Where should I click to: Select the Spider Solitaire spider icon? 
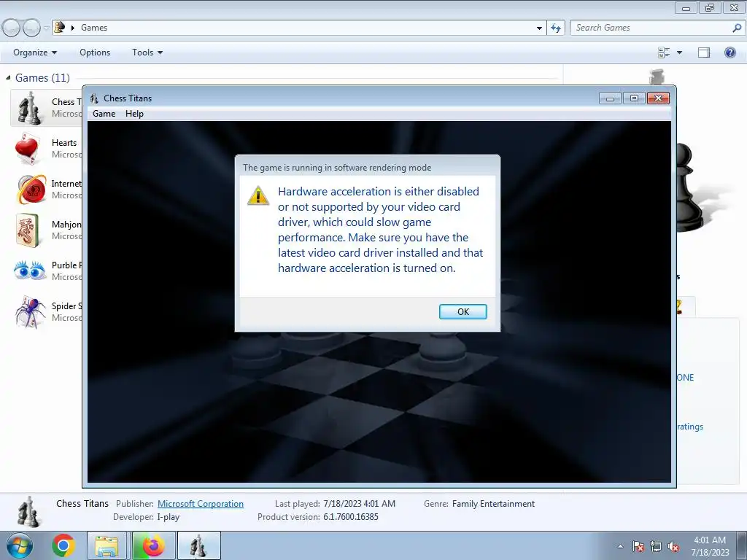click(x=29, y=312)
